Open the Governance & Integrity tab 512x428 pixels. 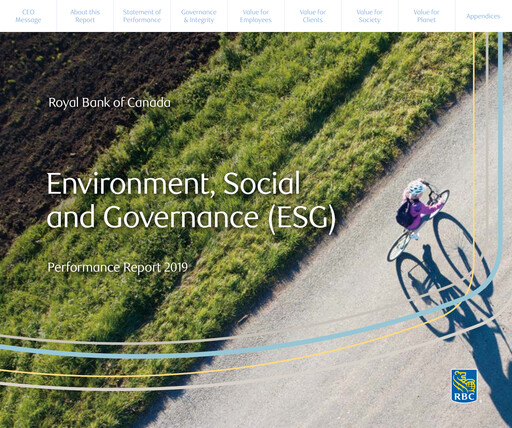(199, 16)
